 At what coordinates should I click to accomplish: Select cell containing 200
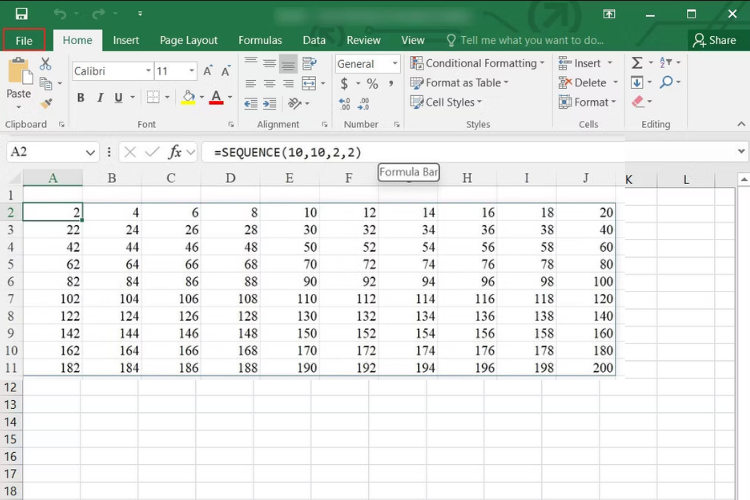coord(586,367)
